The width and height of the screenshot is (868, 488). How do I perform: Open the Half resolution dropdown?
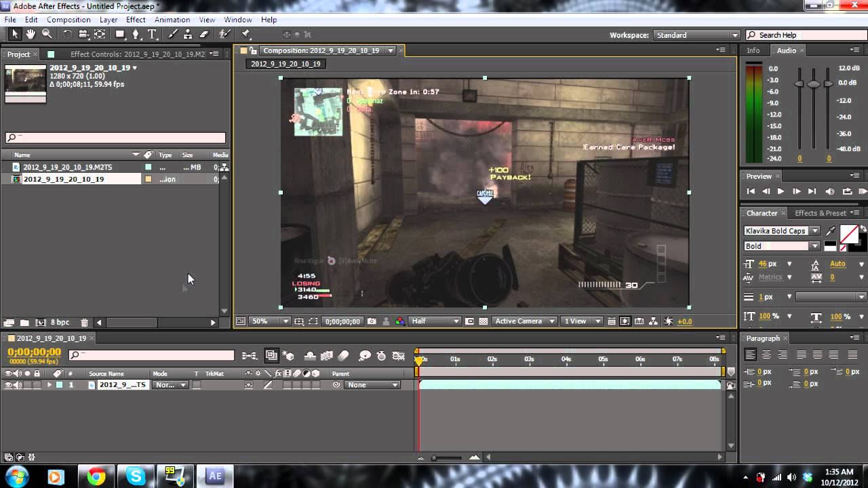[435, 321]
